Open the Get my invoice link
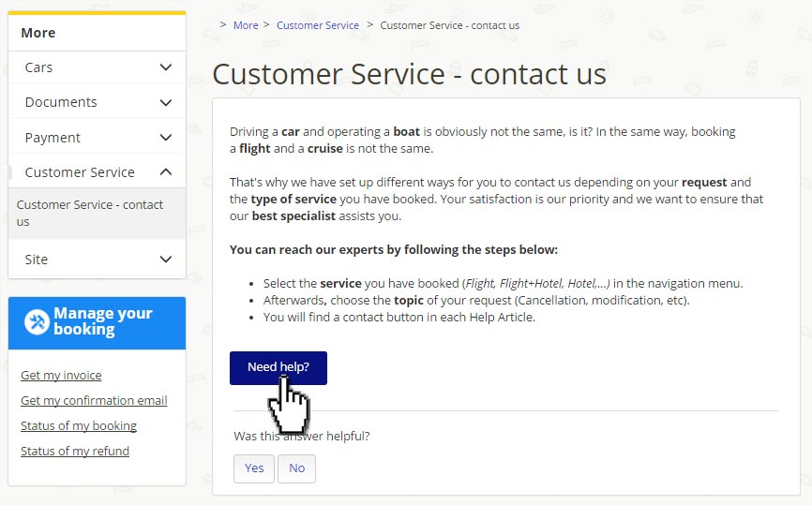Screen dimensions: 812x505 [x=61, y=376]
